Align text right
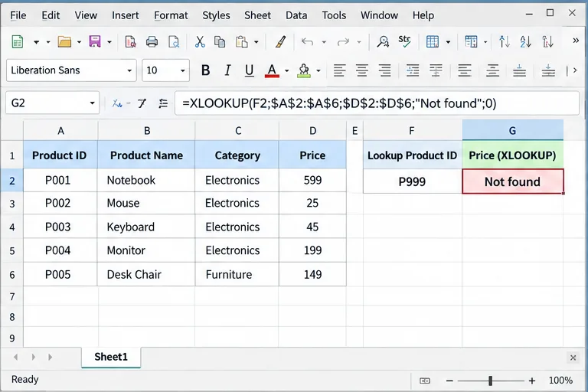 [385, 70]
